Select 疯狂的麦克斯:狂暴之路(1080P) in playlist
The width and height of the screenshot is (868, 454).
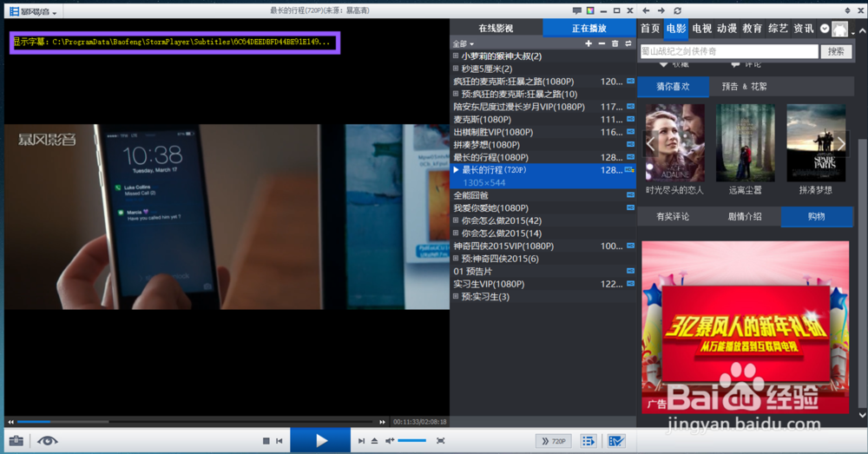(x=543, y=82)
